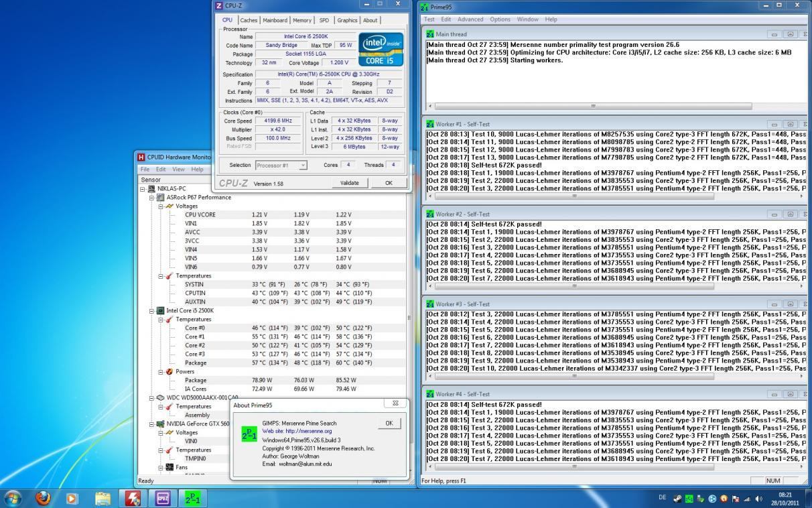Open the Advanced menu in Prime95
The height and width of the screenshot is (508, 812).
(x=470, y=19)
